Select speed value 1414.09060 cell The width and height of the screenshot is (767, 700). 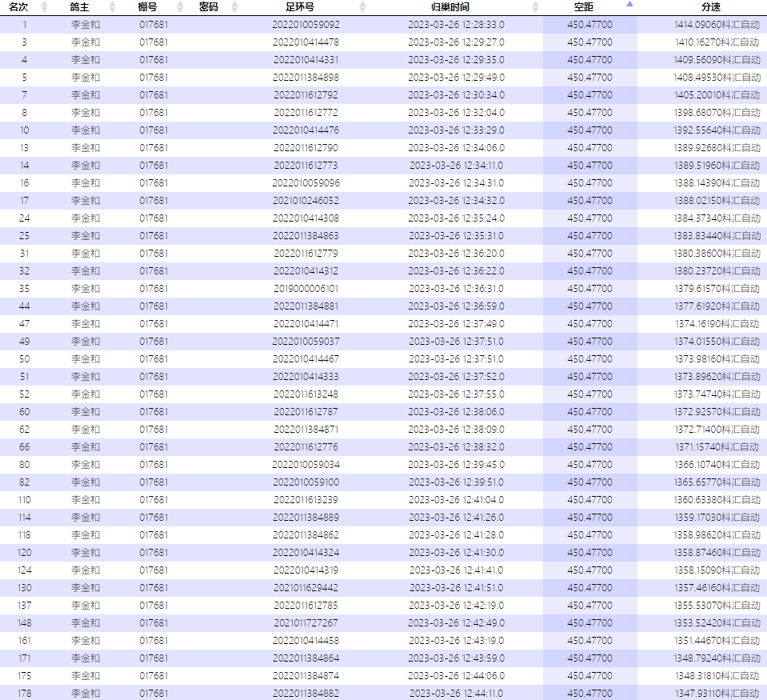(717, 25)
